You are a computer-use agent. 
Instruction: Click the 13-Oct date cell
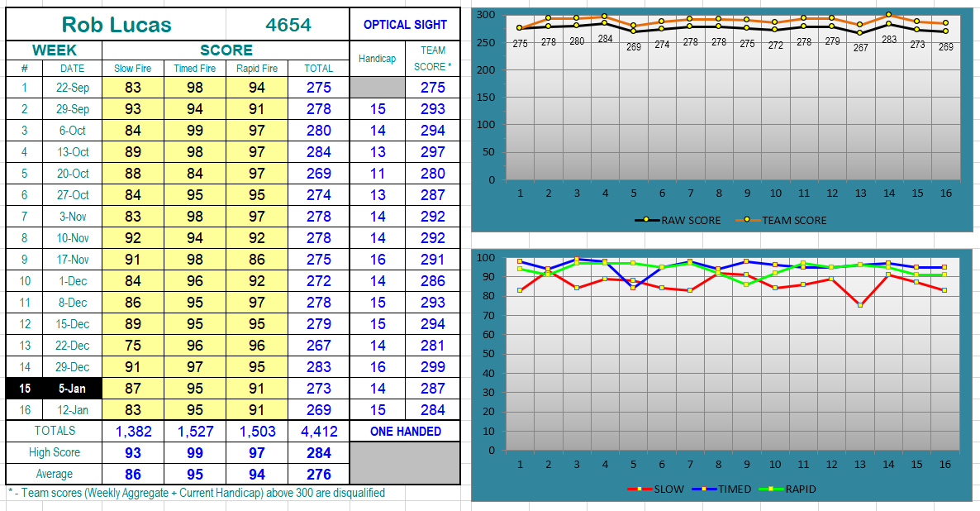coord(73,152)
